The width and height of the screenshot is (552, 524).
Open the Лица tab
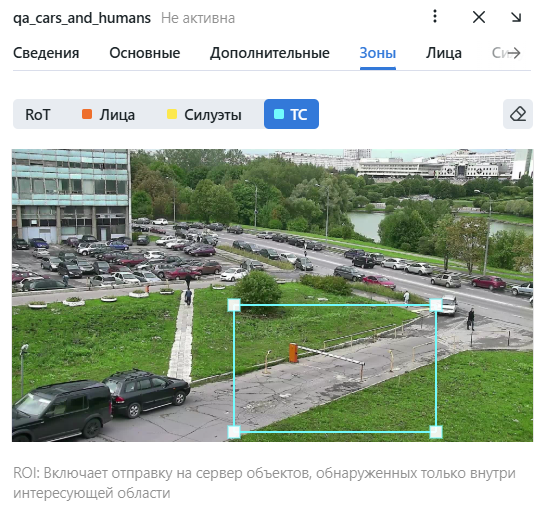point(444,53)
